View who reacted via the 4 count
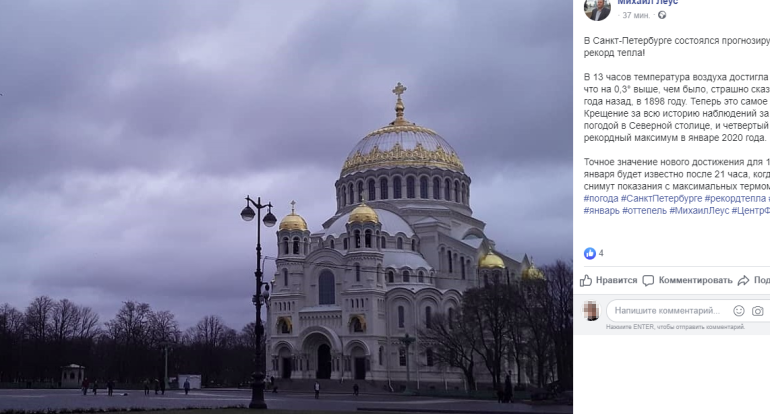The width and height of the screenshot is (770, 414). click(x=601, y=253)
